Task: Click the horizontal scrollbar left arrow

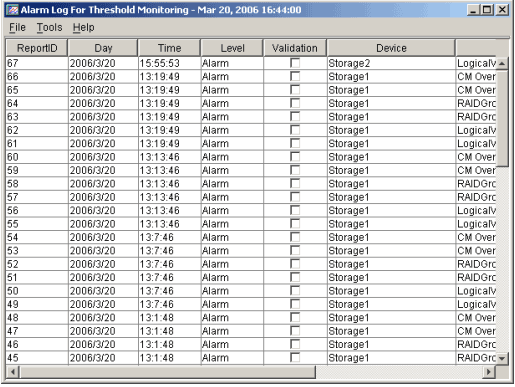Action: (x=13, y=371)
